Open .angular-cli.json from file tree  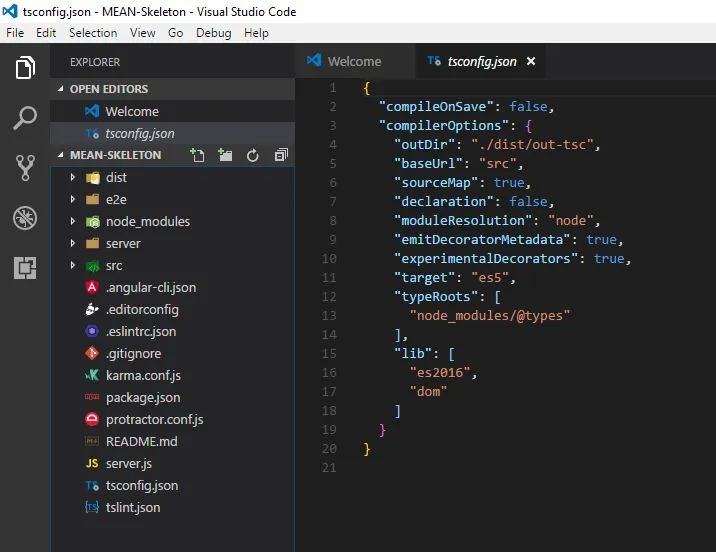[x=173, y=287]
